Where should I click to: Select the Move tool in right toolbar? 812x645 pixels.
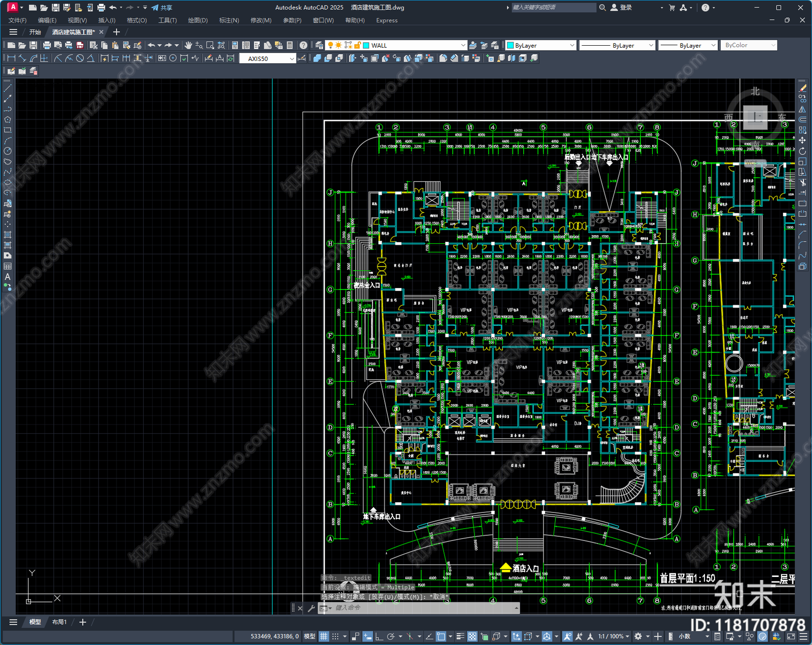[x=802, y=140]
